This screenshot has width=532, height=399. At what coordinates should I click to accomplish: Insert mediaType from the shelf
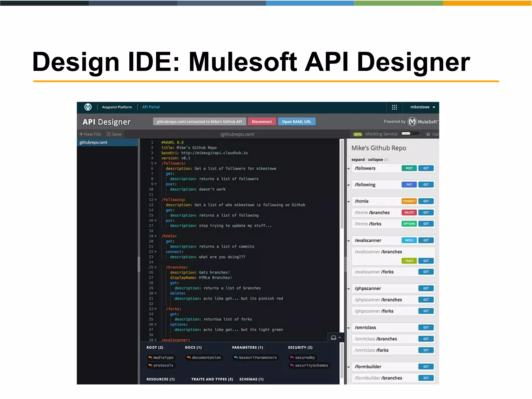161,357
